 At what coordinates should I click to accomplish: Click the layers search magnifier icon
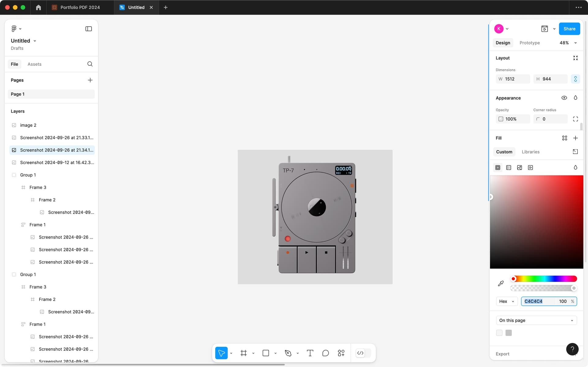[90, 64]
